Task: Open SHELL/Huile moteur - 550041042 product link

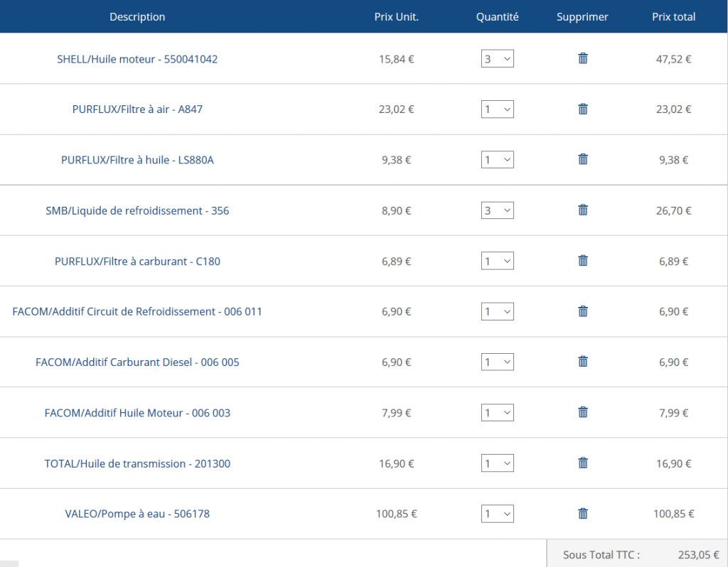Action: point(137,59)
